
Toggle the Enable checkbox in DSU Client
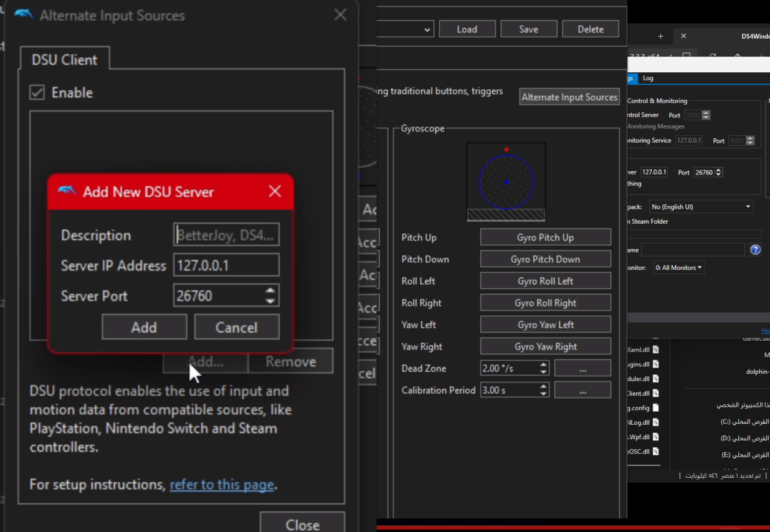(37, 92)
